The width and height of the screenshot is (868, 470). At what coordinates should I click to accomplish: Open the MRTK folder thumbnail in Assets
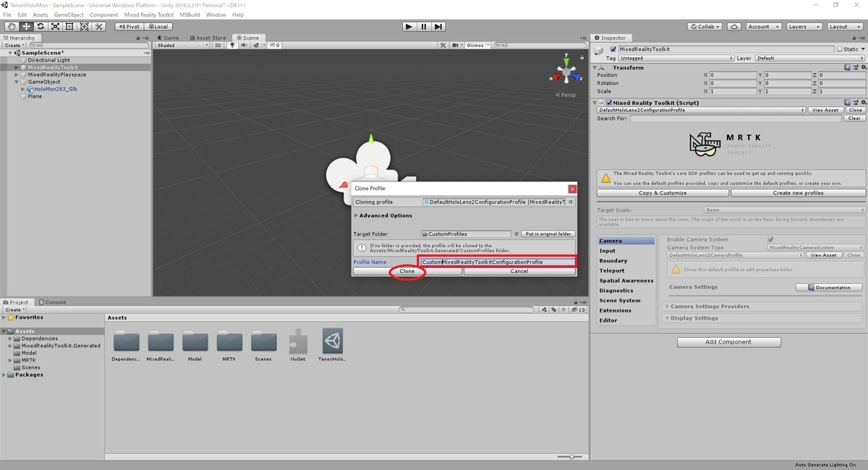(x=229, y=346)
